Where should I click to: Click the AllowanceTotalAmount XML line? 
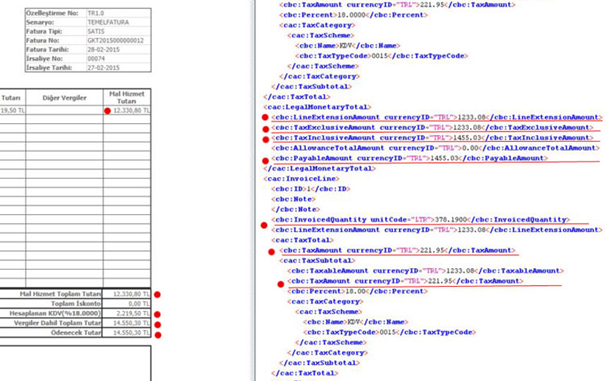[x=435, y=148]
